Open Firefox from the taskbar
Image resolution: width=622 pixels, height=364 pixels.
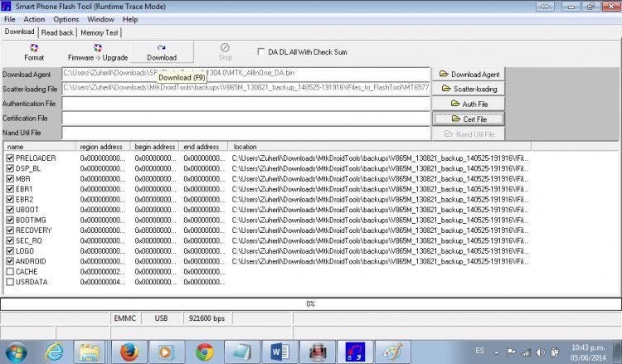point(129,352)
